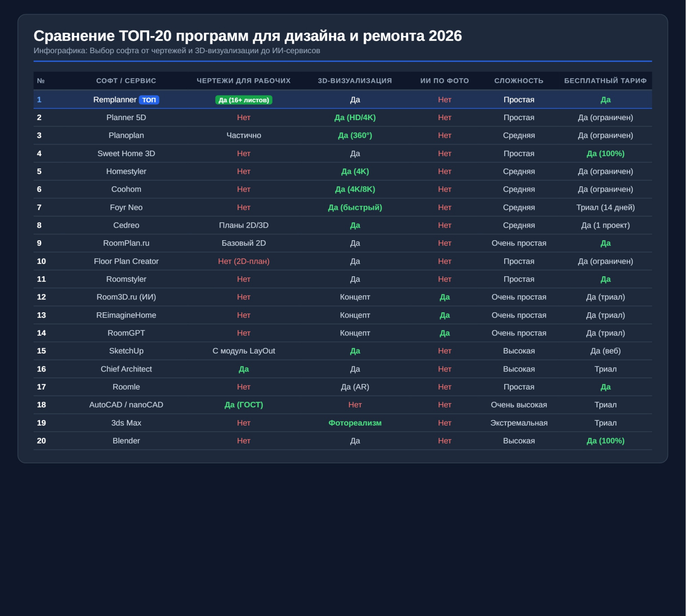
Task: Select the Planner 5D software name
Action: [126, 118]
